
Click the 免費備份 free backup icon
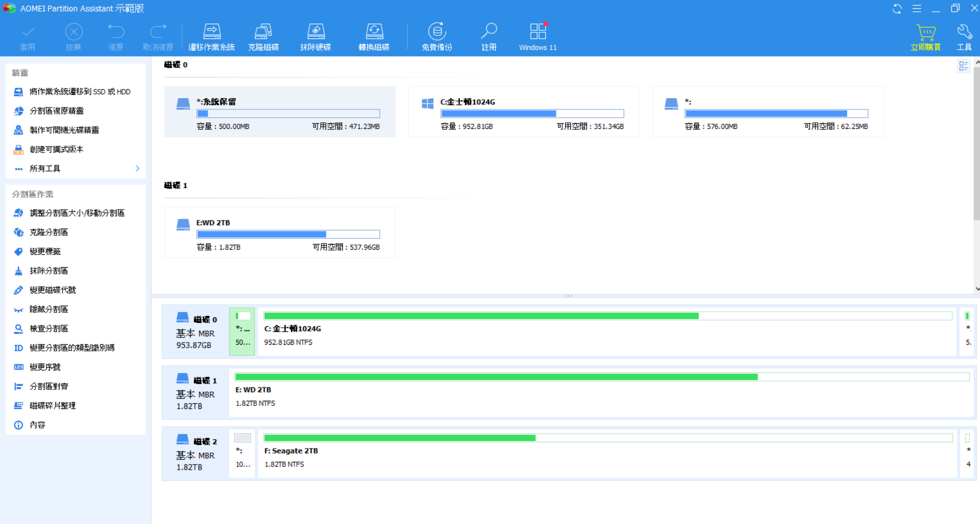[437, 37]
